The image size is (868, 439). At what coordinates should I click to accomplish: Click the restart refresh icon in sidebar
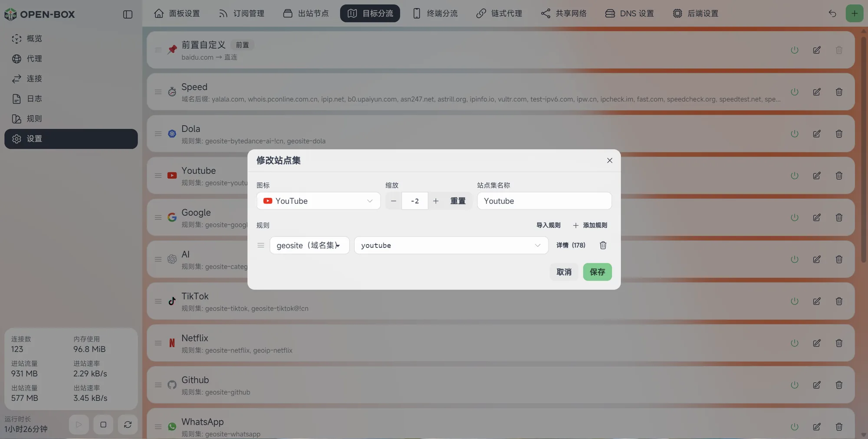(x=128, y=425)
